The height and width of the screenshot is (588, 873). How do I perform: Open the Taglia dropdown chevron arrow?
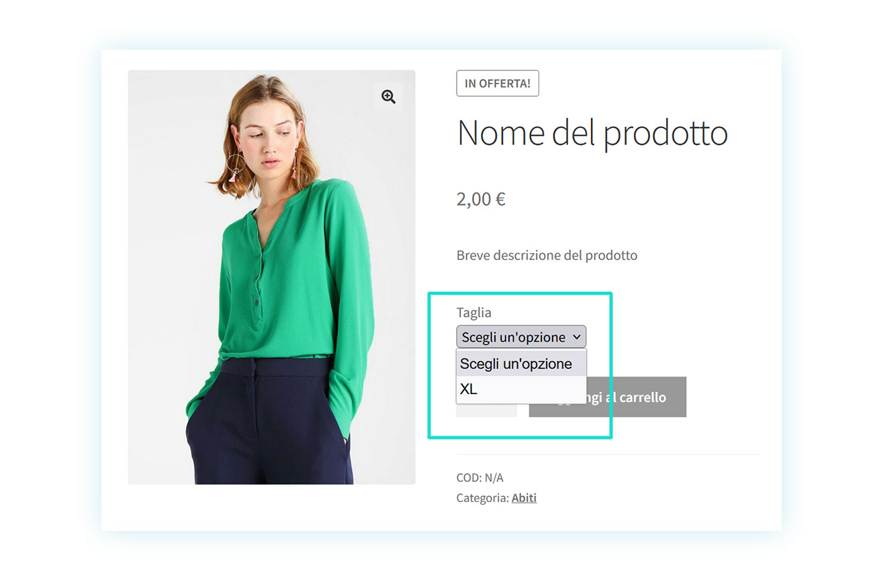point(576,337)
